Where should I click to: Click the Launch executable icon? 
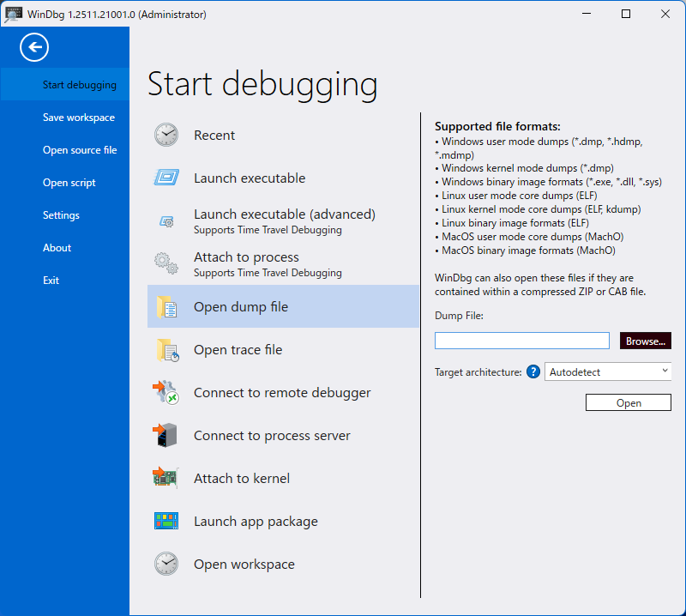166,178
